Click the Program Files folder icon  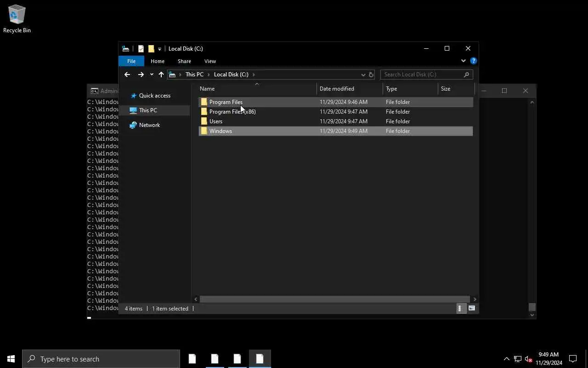(204, 102)
